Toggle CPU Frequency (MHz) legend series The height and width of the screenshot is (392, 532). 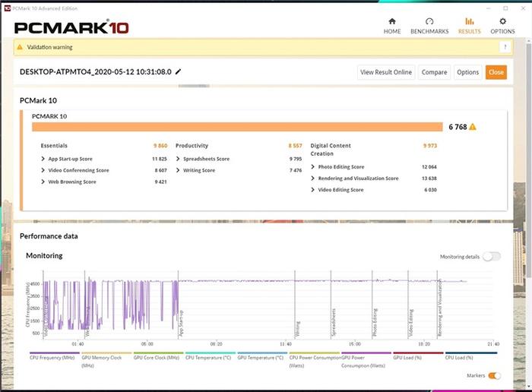pyautogui.click(x=54, y=356)
